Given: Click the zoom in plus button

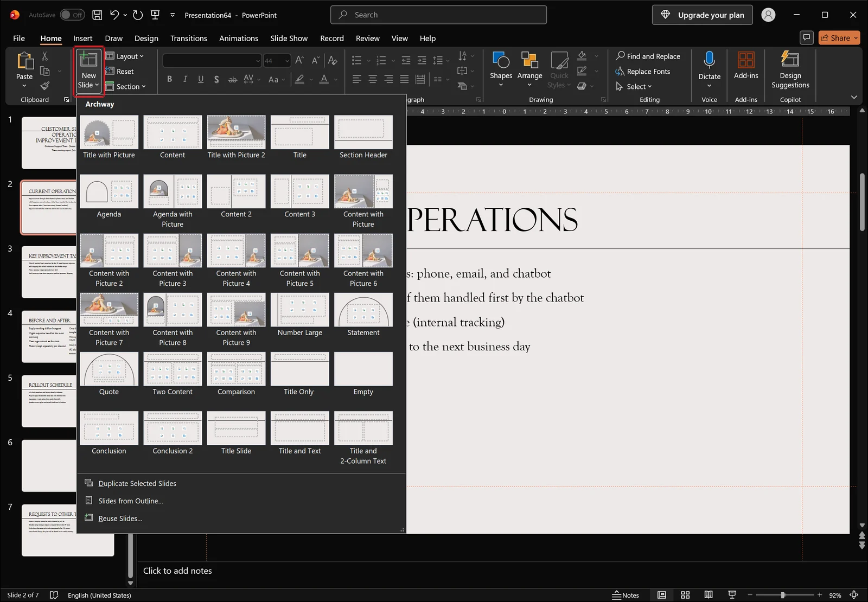Looking at the screenshot, I should tap(819, 595).
